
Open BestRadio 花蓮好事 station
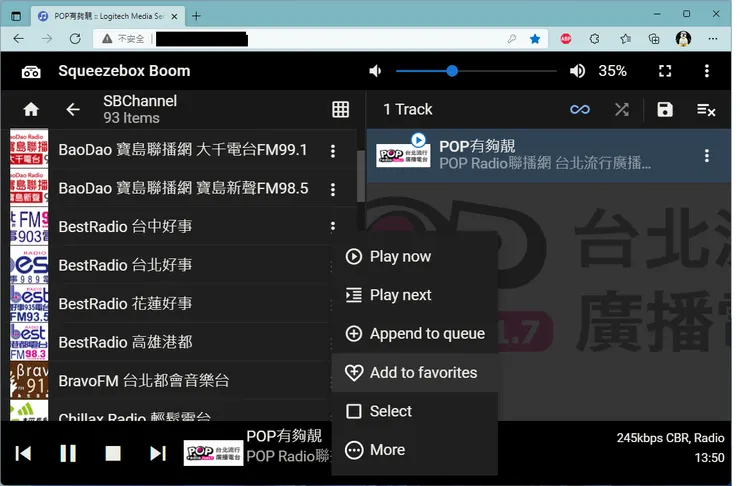[125, 304]
